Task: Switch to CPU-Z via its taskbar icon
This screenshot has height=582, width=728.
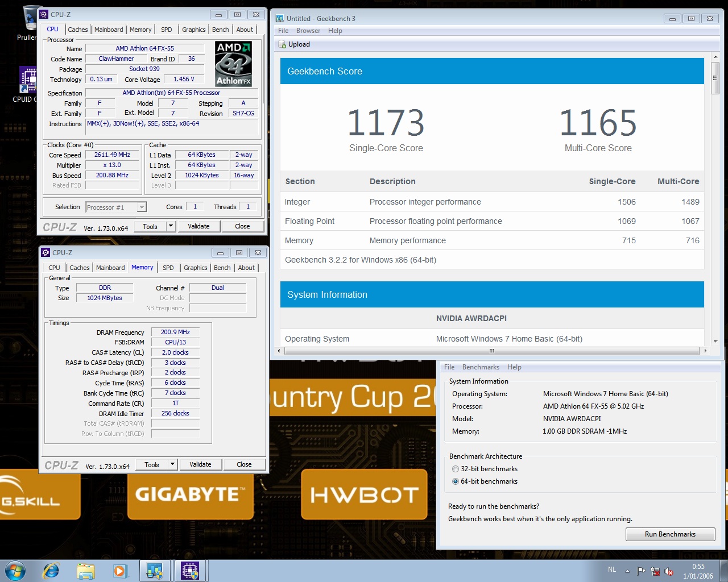Action: tap(190, 571)
